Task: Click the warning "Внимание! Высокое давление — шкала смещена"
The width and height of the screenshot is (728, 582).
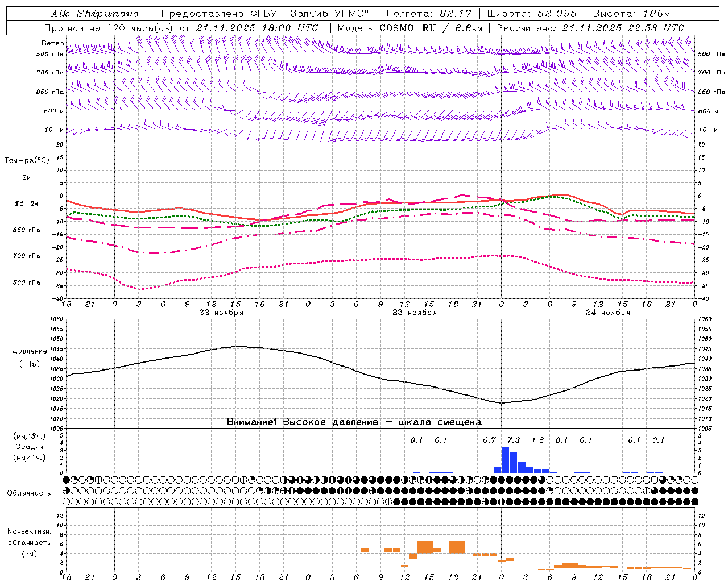Action: [x=354, y=422]
